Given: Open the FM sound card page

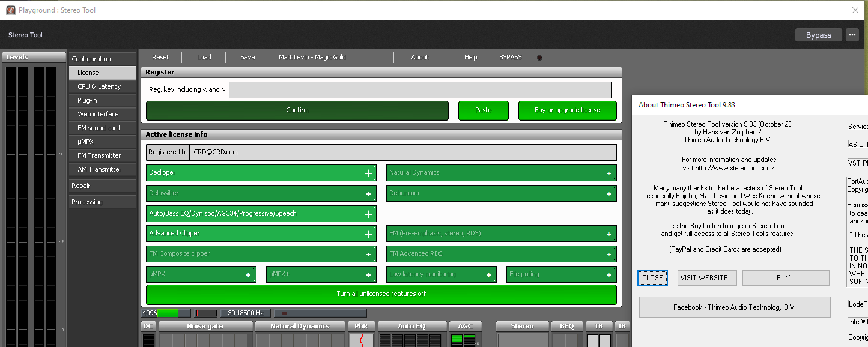Looking at the screenshot, I should [103, 128].
